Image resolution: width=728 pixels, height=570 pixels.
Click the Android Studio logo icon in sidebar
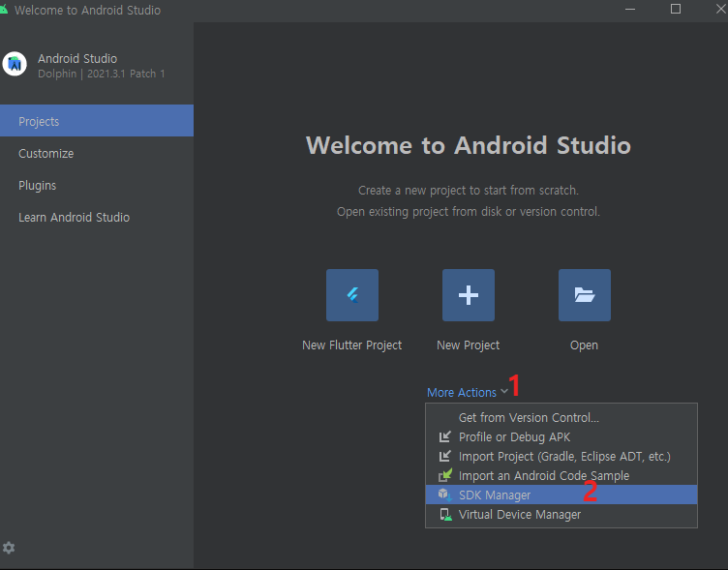coord(15,64)
